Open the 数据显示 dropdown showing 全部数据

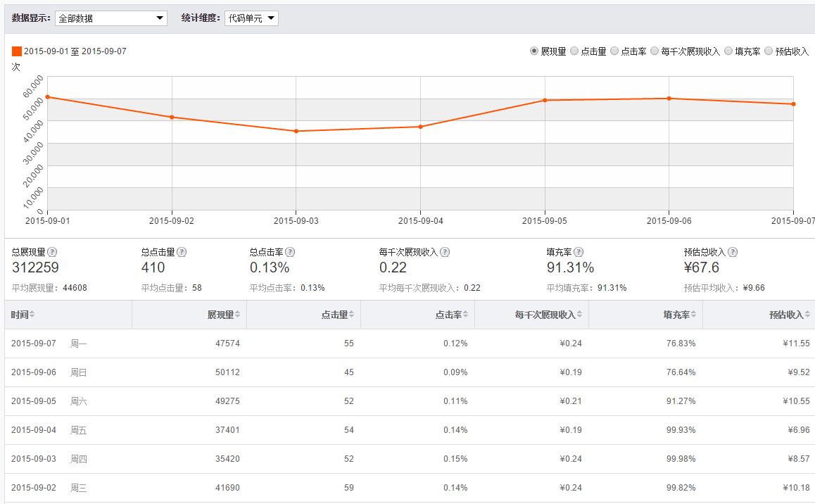[x=110, y=18]
